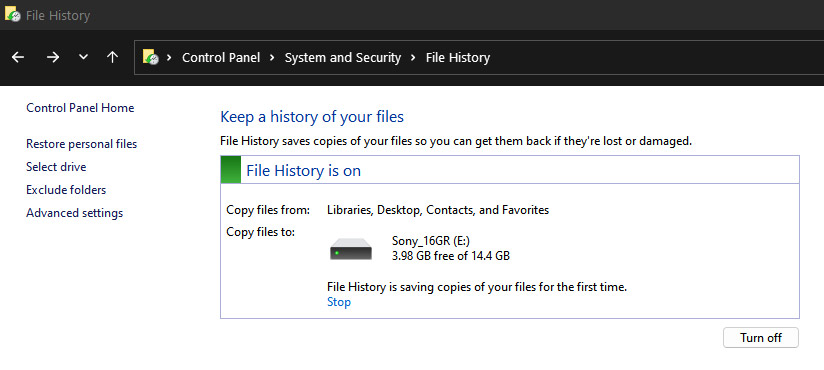Expand chevron after System and Security
Viewport: 824px width, 370px height.
[x=413, y=57]
